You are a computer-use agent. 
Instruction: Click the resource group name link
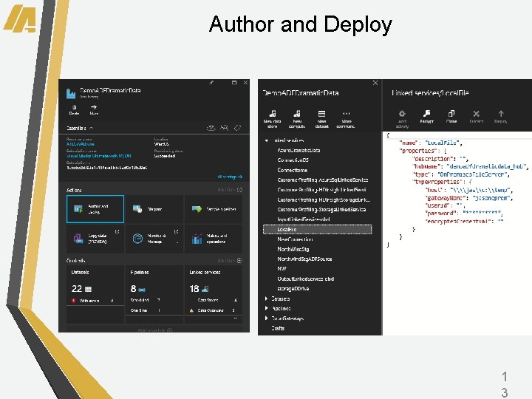coord(81,144)
